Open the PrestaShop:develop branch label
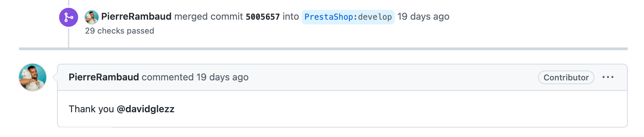Image resolution: width=644 pixels, height=137 pixels. click(x=348, y=17)
